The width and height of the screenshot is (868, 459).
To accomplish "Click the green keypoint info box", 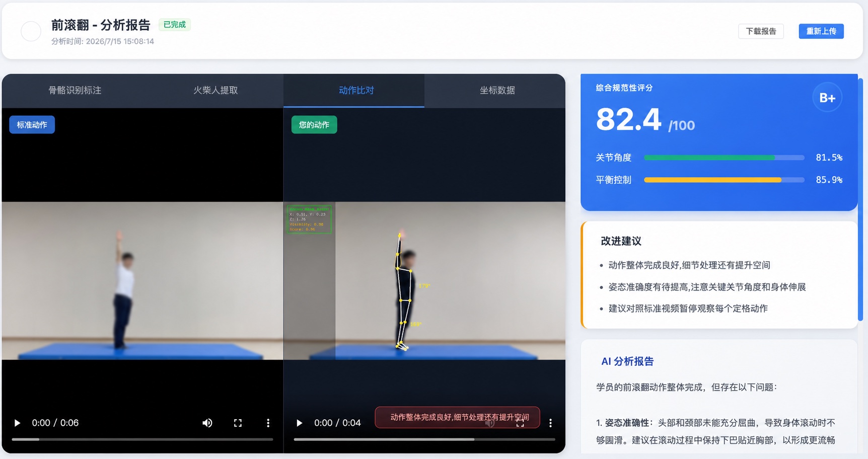I will point(309,219).
